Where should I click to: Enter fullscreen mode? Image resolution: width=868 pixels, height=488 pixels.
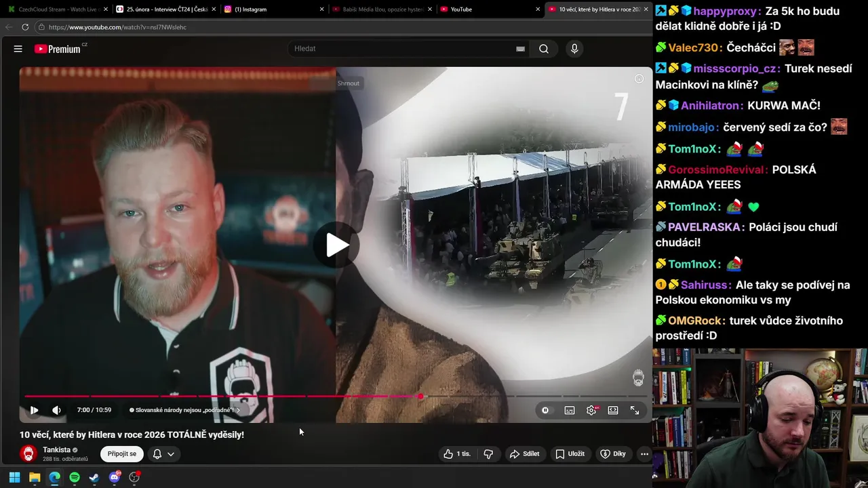tap(635, 410)
